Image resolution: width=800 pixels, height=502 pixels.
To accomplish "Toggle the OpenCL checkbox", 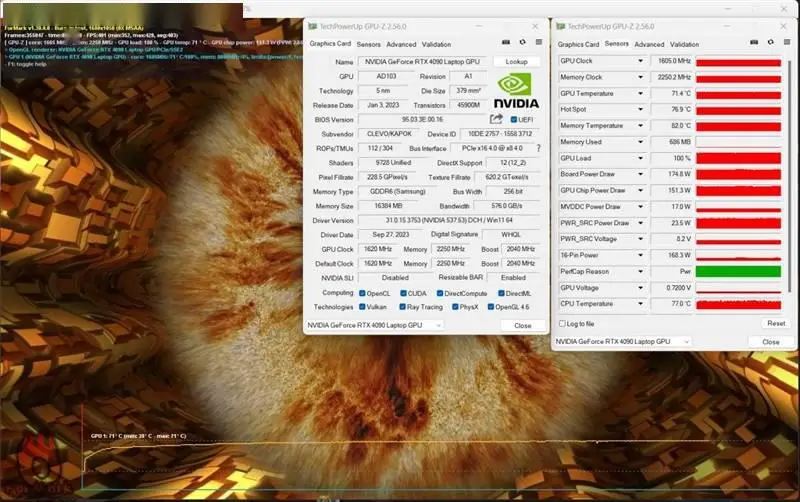I will 362,293.
